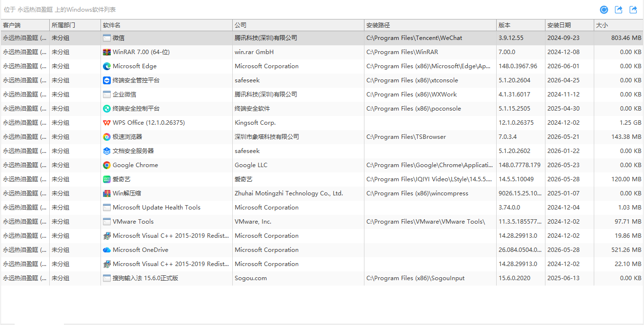Click the 文档安全服务器 layered icon

(107, 151)
